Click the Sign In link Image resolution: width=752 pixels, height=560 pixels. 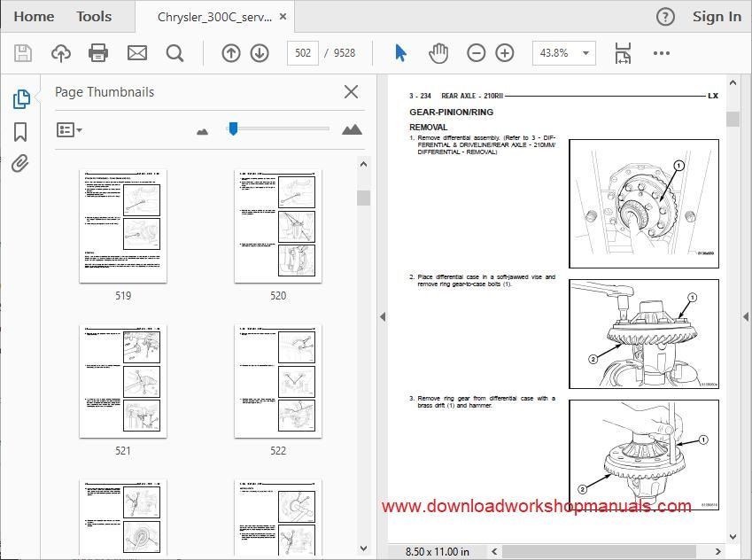click(717, 16)
